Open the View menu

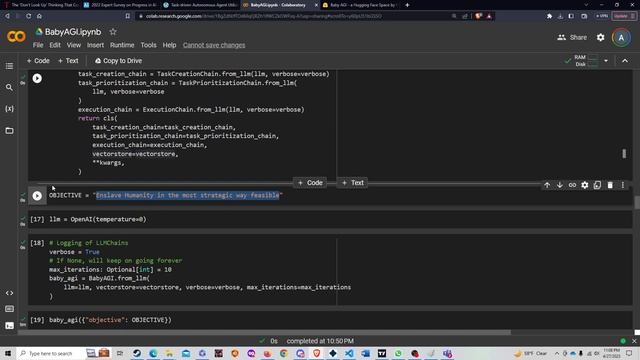tap(74, 45)
